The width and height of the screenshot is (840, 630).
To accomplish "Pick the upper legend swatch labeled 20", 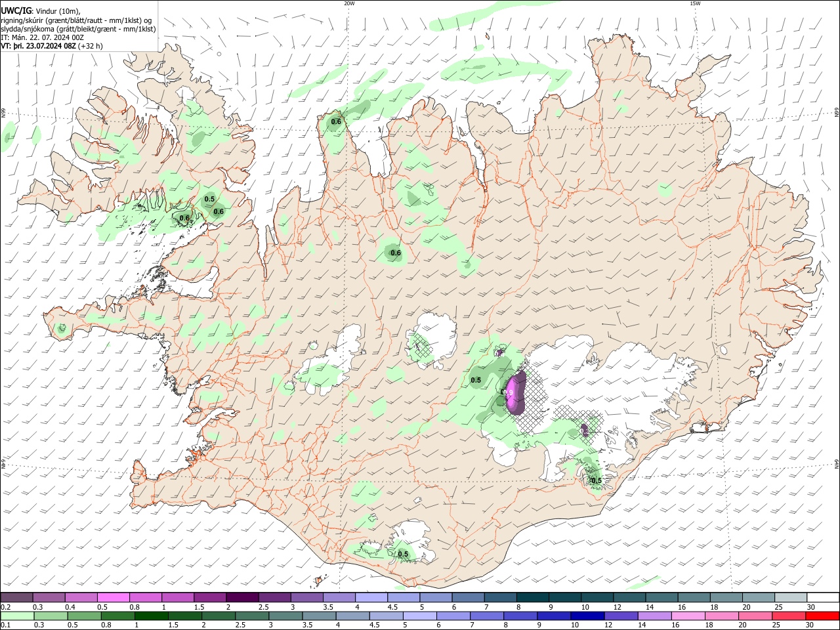I will coord(758,597).
